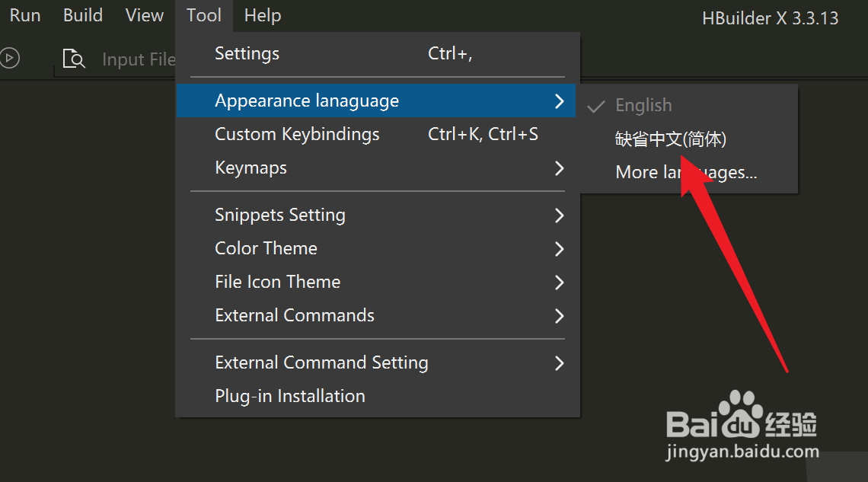Open More languages... option
This screenshot has height=482, width=868.
[x=686, y=172]
